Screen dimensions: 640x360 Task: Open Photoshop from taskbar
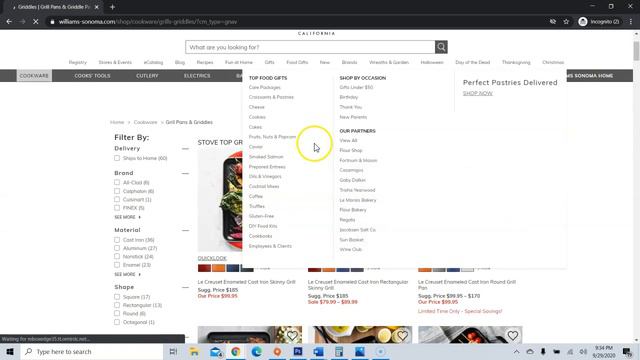298,351
